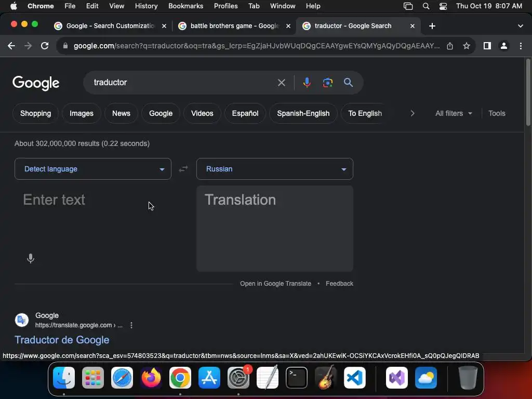532x399 pixels.
Task: Open Spotlight search in menu bar
Action: [x=426, y=6]
